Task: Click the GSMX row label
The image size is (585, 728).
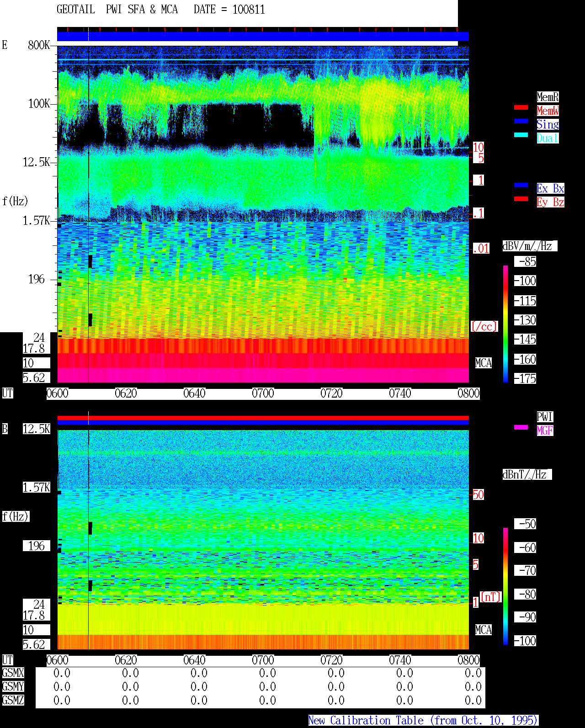Action: click(x=13, y=673)
